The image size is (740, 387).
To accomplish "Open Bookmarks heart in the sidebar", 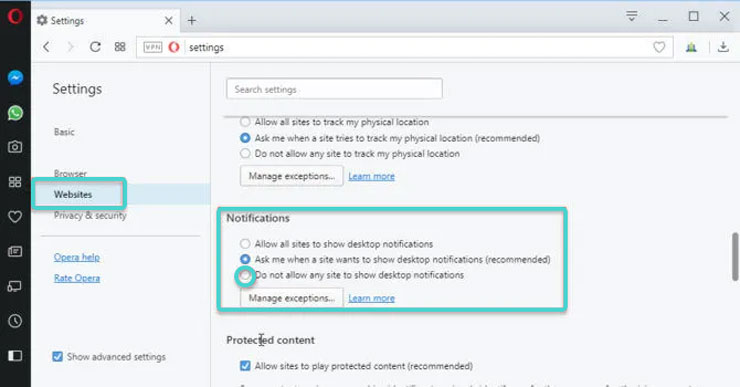I will pyautogui.click(x=15, y=217).
